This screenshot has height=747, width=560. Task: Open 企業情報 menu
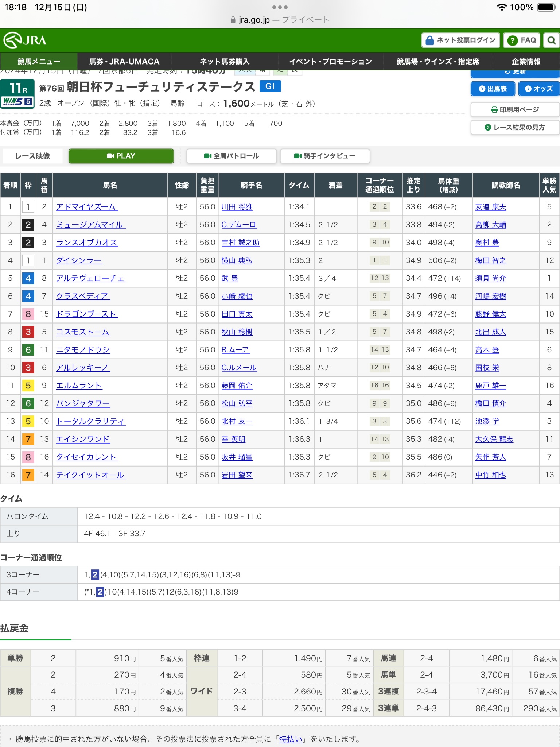(x=526, y=61)
